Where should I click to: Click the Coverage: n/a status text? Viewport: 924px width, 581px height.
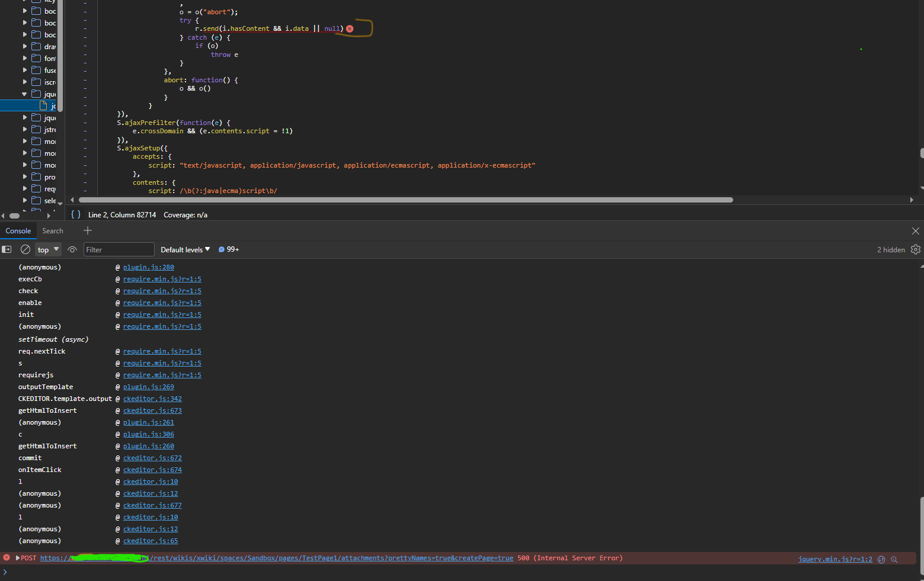tap(186, 214)
